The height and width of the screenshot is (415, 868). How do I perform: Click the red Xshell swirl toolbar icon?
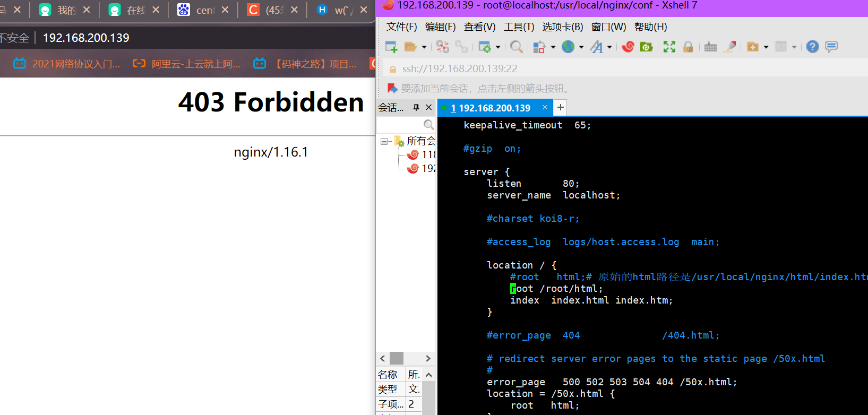(x=628, y=47)
